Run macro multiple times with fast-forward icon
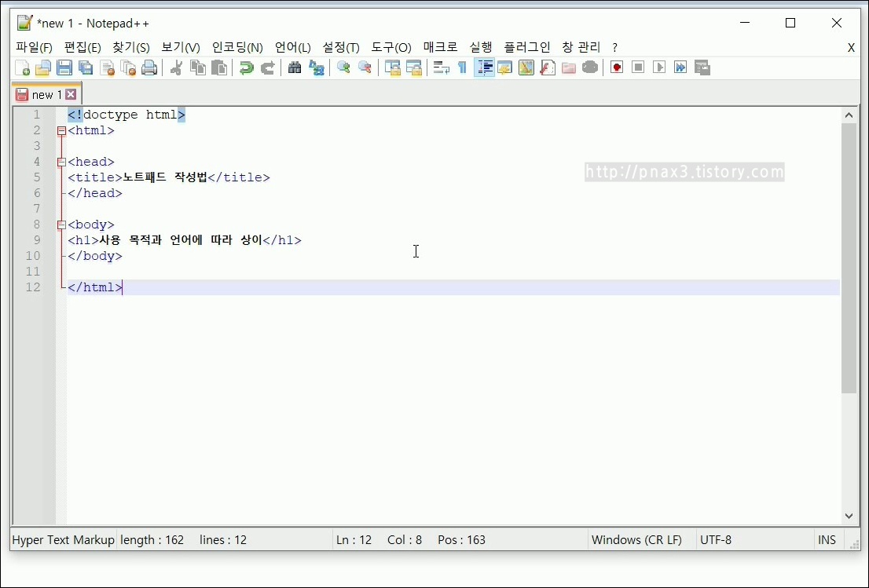The width and height of the screenshot is (869, 588). pos(680,68)
